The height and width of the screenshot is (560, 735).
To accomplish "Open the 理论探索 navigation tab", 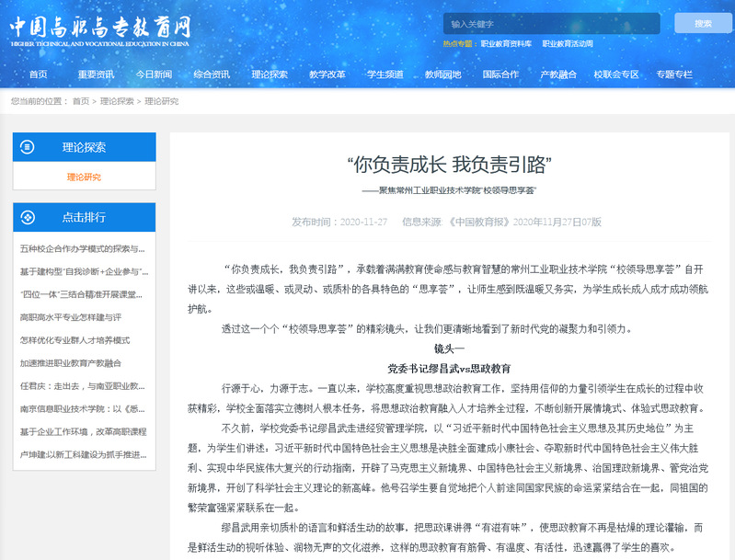I will point(270,74).
